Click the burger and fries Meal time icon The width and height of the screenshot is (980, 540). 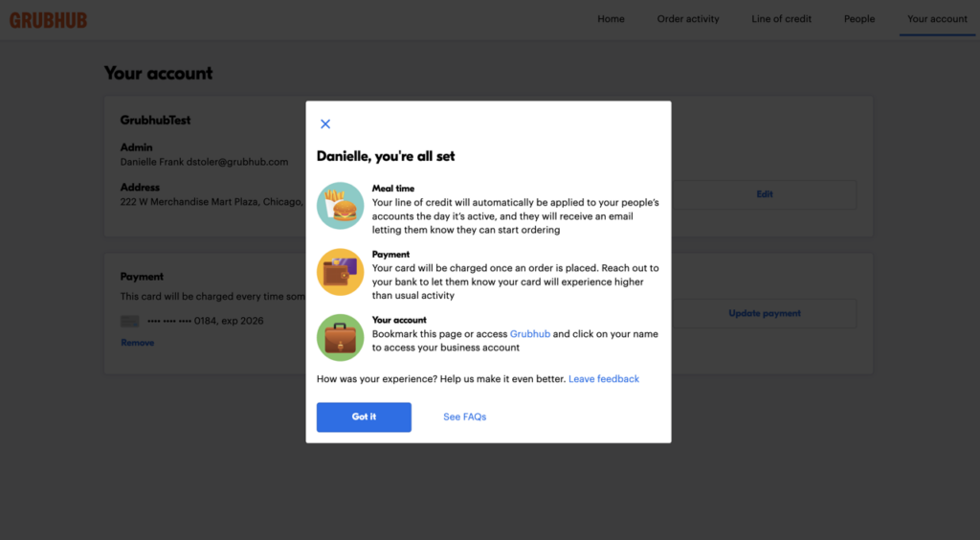340,205
